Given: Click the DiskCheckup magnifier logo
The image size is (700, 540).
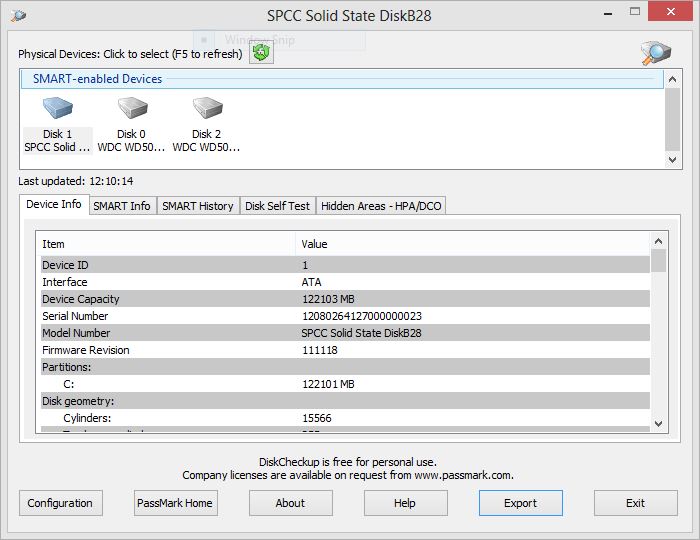Looking at the screenshot, I should (656, 53).
